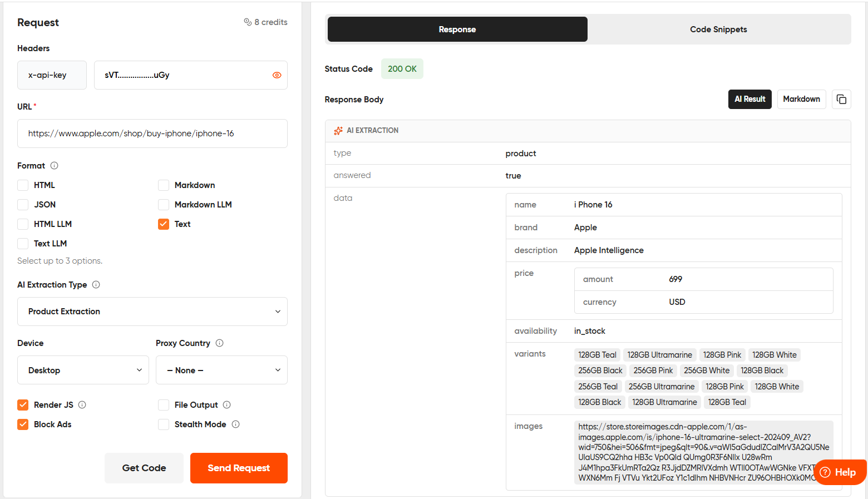This screenshot has height=499, width=868.
Task: Click the name value i Phone 16
Action: click(x=593, y=205)
